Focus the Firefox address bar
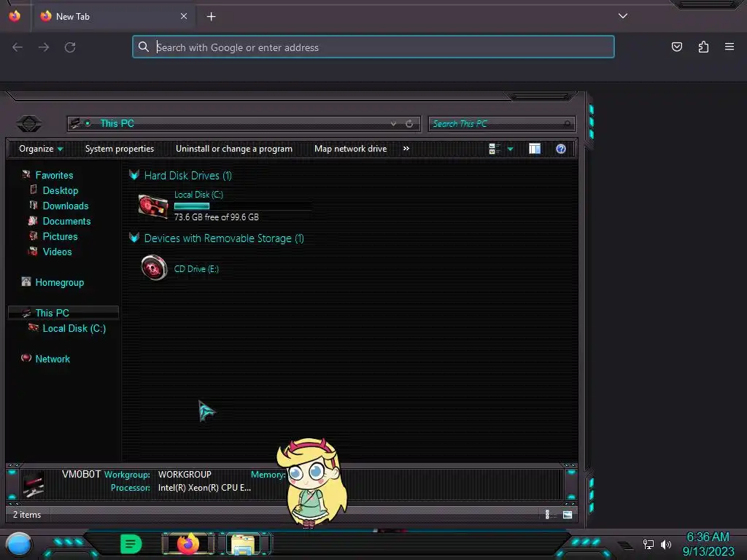This screenshot has height=560, width=747. coord(373,47)
